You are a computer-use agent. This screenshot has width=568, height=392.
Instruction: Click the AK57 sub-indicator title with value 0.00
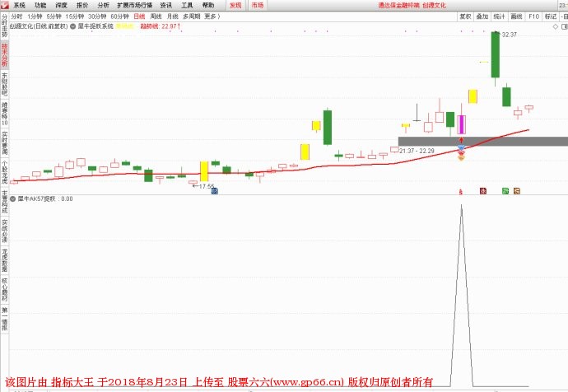point(45,199)
